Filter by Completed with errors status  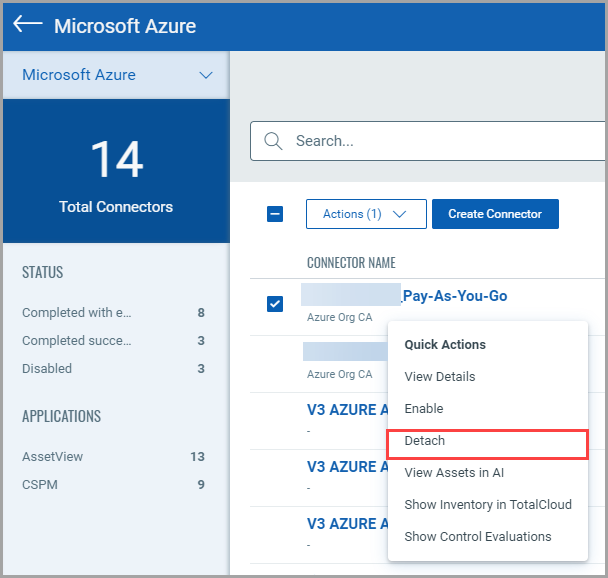pos(77,313)
